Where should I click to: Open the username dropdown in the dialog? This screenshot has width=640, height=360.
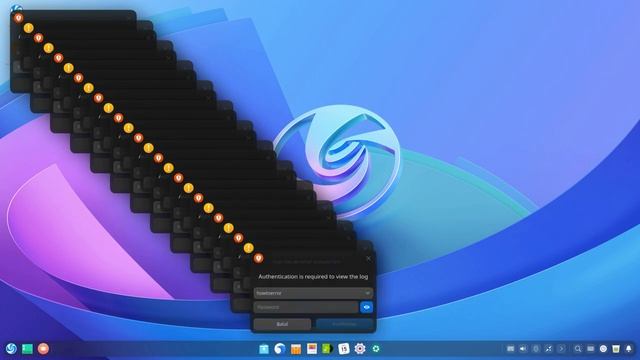click(x=313, y=293)
